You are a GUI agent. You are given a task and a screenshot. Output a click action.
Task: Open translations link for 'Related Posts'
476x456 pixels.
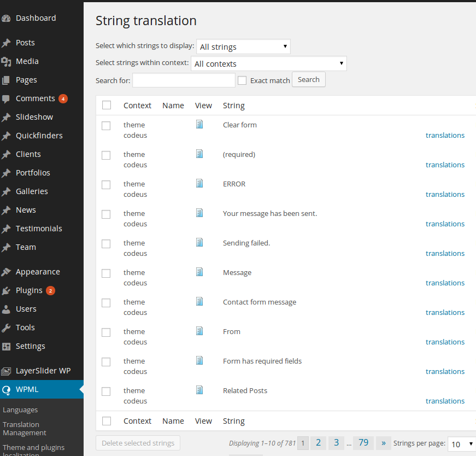445,401
